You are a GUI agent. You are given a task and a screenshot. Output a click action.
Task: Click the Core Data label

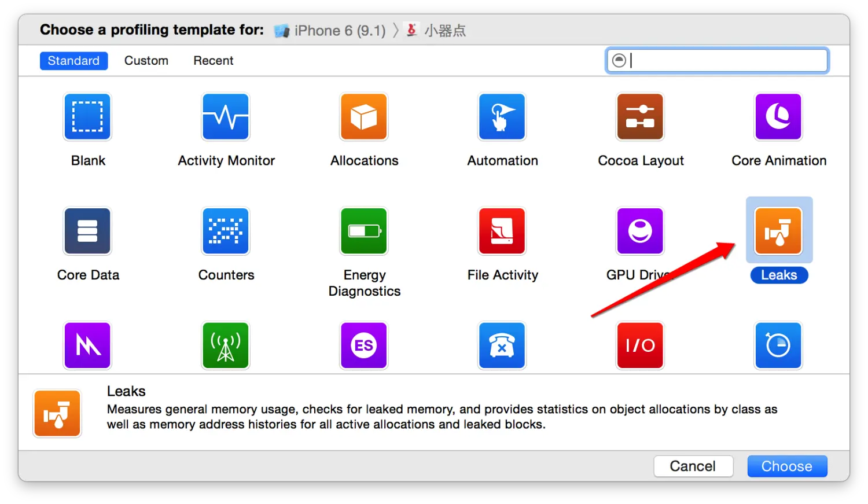click(x=88, y=275)
